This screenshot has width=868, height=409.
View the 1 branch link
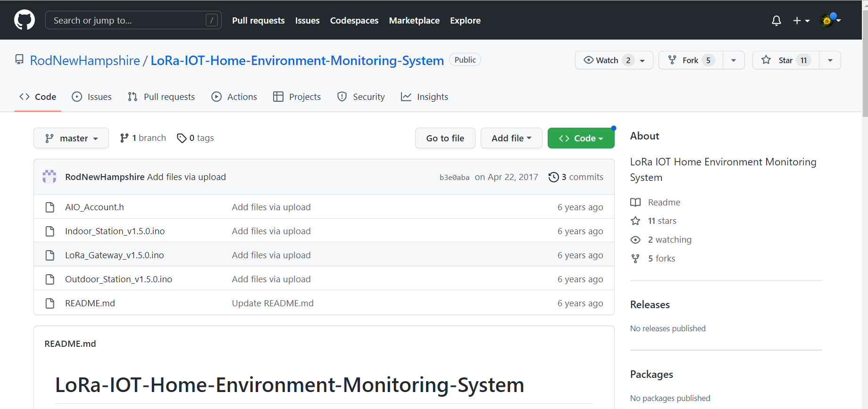coord(143,138)
